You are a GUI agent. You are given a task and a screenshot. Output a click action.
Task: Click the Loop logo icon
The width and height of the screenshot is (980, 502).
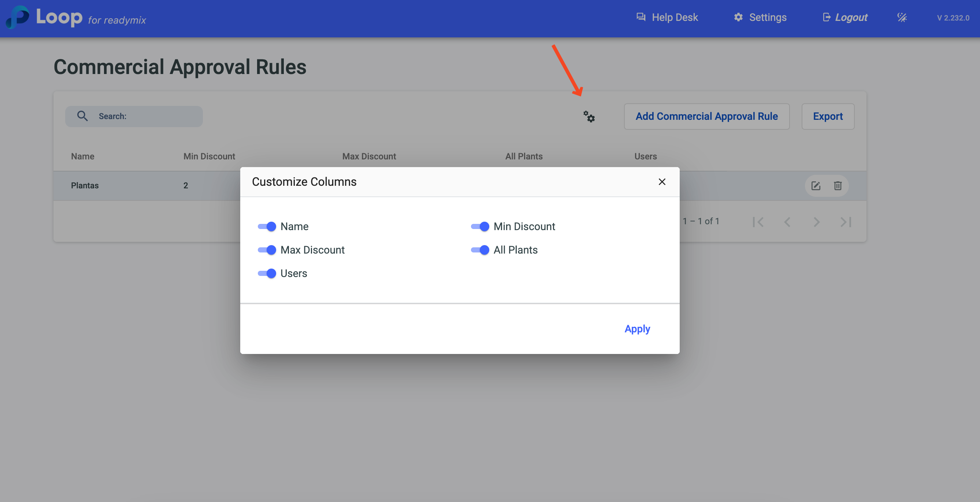[18, 17]
